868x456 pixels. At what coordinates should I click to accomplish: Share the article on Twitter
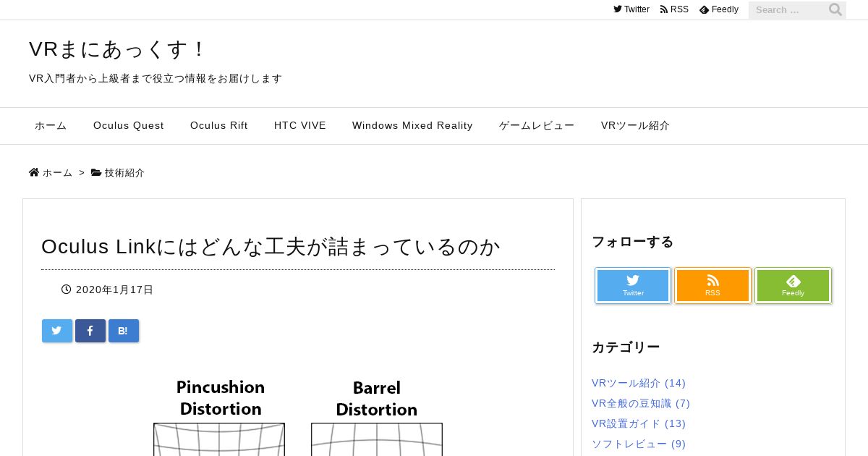click(57, 331)
